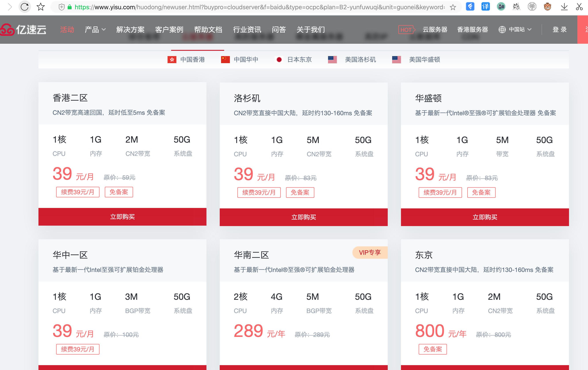Click 免备案 tag on 香港二区 card
The height and width of the screenshot is (370, 588).
point(119,192)
